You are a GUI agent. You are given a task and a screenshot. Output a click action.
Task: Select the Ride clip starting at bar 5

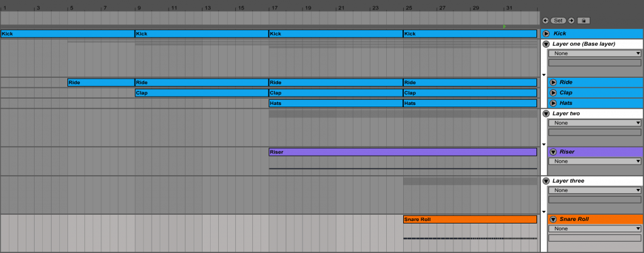tap(101, 82)
